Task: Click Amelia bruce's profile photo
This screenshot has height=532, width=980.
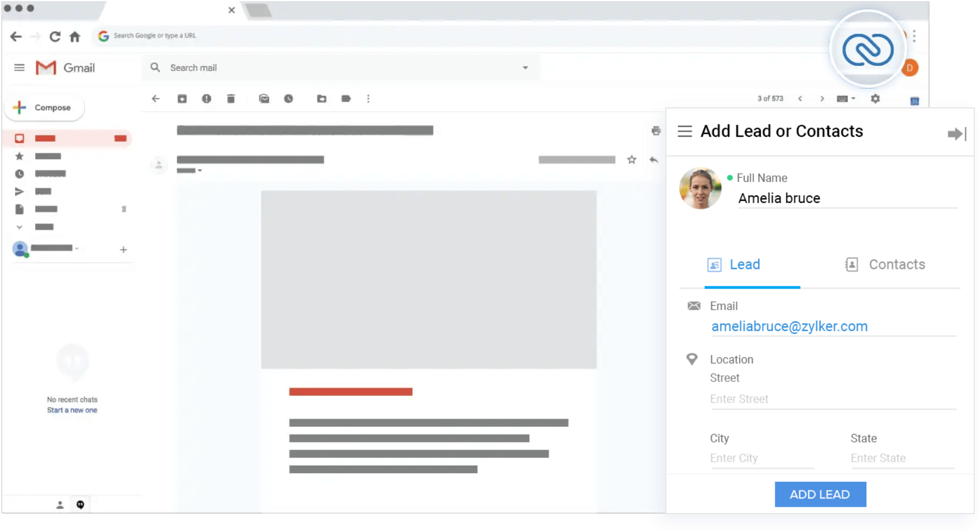Action: click(x=700, y=188)
